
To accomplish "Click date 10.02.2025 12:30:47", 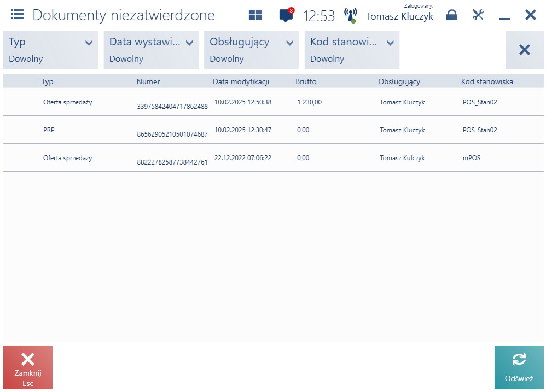I will (x=243, y=130).
